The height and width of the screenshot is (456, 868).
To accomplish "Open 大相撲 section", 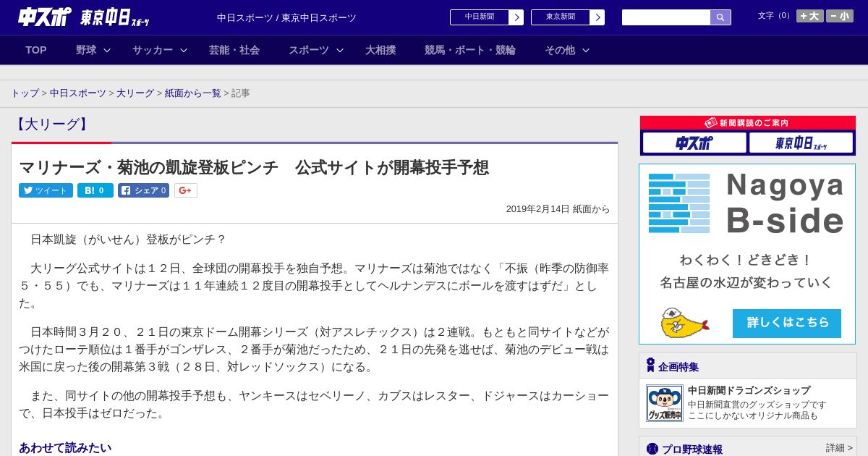I will pos(380,50).
